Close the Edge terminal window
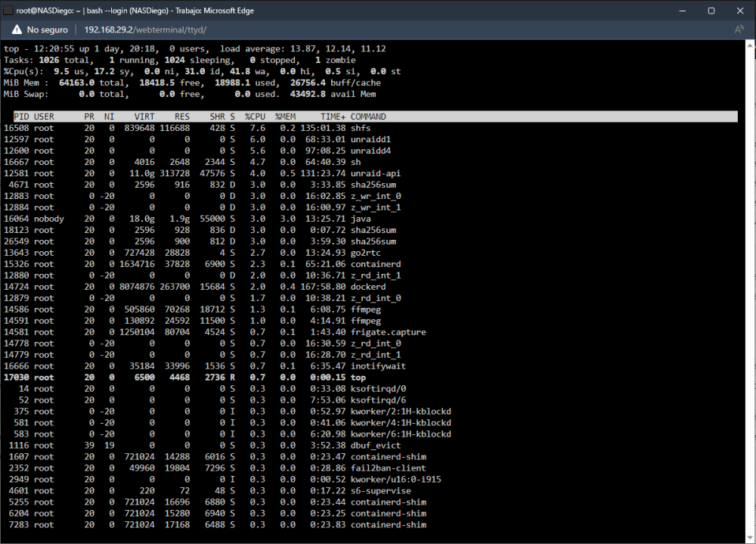The image size is (756, 544). (x=740, y=10)
